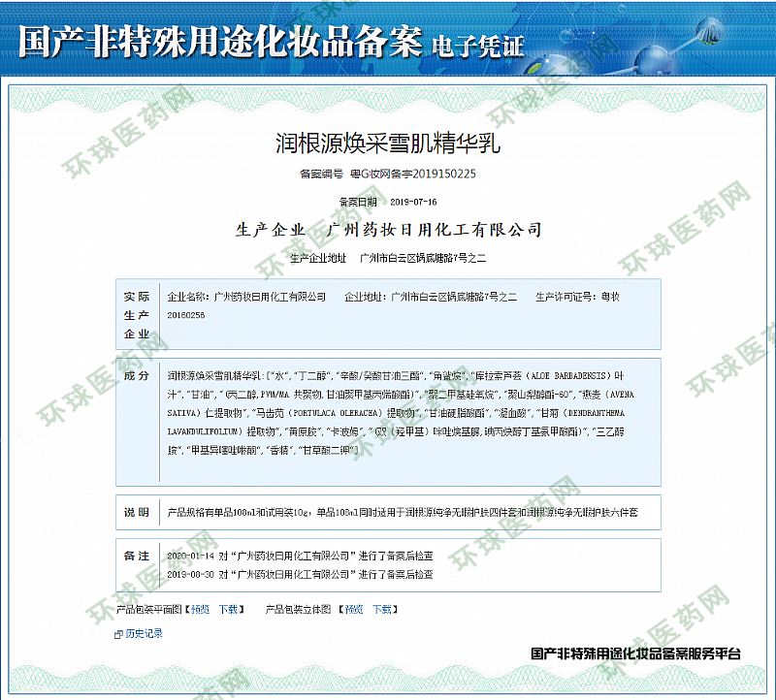Click the 2020-01-14 备案后检查 remark entry
Viewport: 776px width, 700px height.
tap(300, 557)
